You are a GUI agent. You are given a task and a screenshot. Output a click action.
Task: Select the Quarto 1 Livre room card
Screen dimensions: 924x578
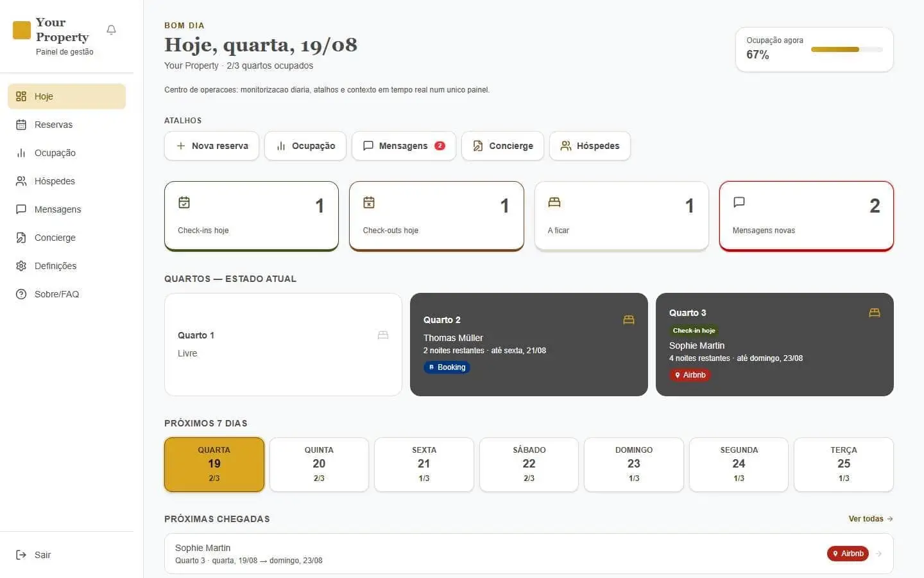283,344
